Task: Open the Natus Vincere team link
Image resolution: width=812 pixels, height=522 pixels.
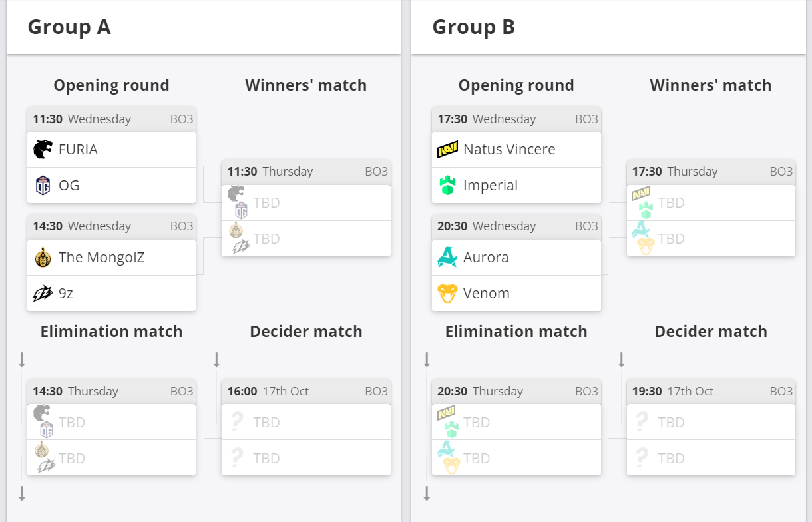Action: 509,150
